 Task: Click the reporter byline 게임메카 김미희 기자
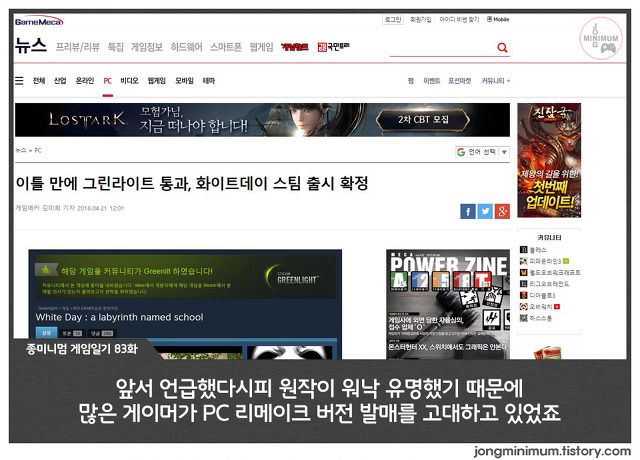(45, 208)
